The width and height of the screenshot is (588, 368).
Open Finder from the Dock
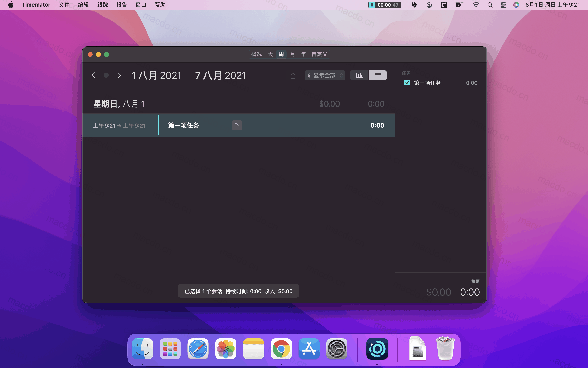(x=143, y=349)
